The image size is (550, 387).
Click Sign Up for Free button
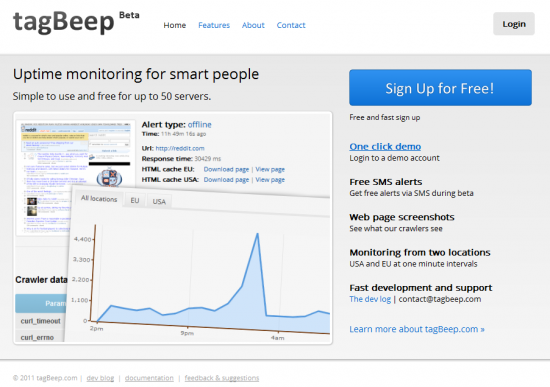440,88
